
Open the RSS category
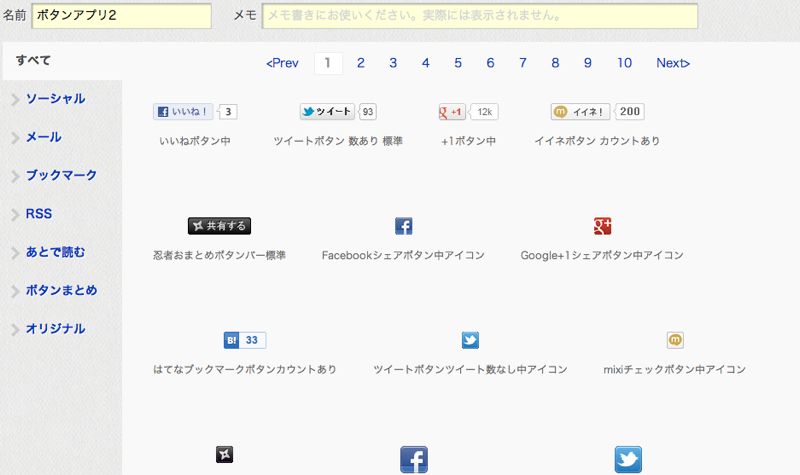click(x=39, y=213)
